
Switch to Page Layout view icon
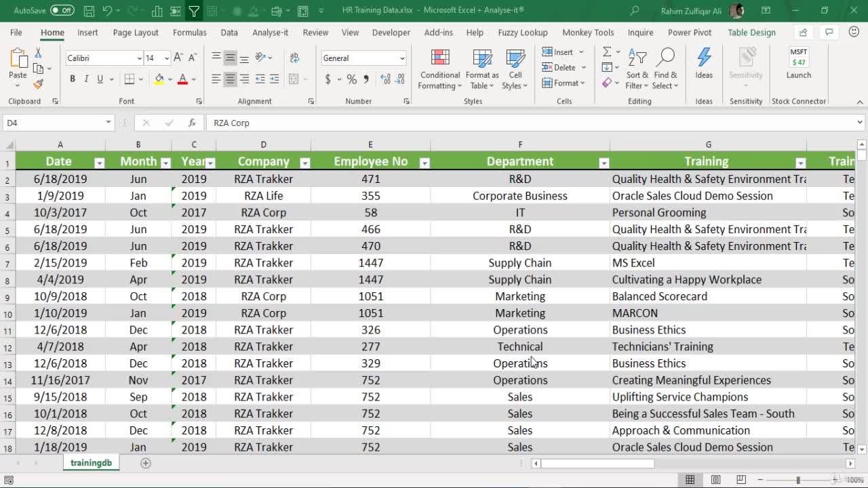coord(715,480)
